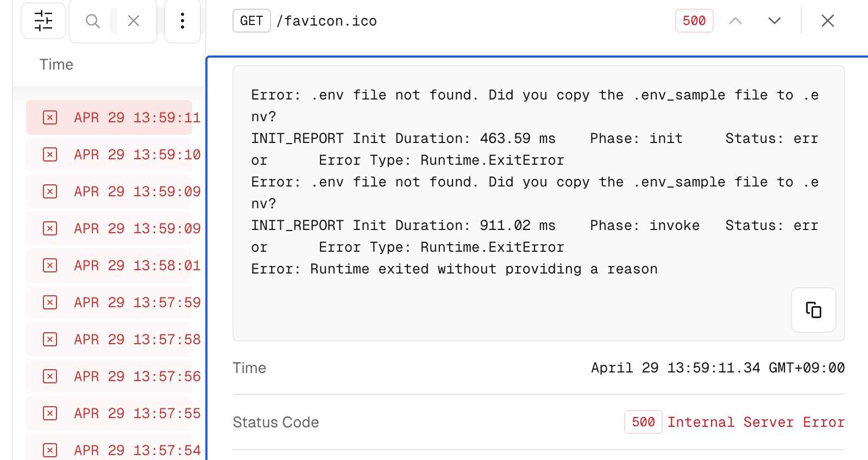The image size is (868, 460).
Task: Click the error icon beside APR 29 13:59:11
Action: tap(49, 117)
